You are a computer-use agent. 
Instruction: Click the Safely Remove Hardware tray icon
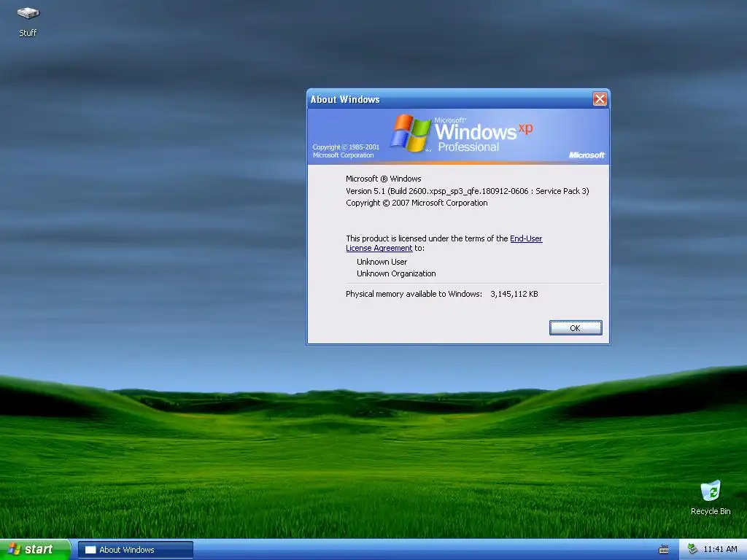(x=693, y=549)
